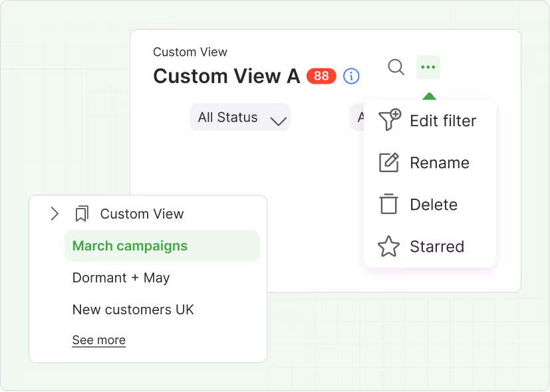
Task: Click the See more link
Action: tap(98, 340)
